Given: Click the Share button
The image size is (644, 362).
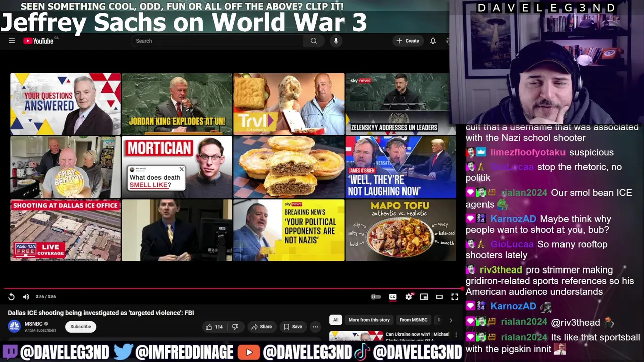Looking at the screenshot, I should 261,327.
